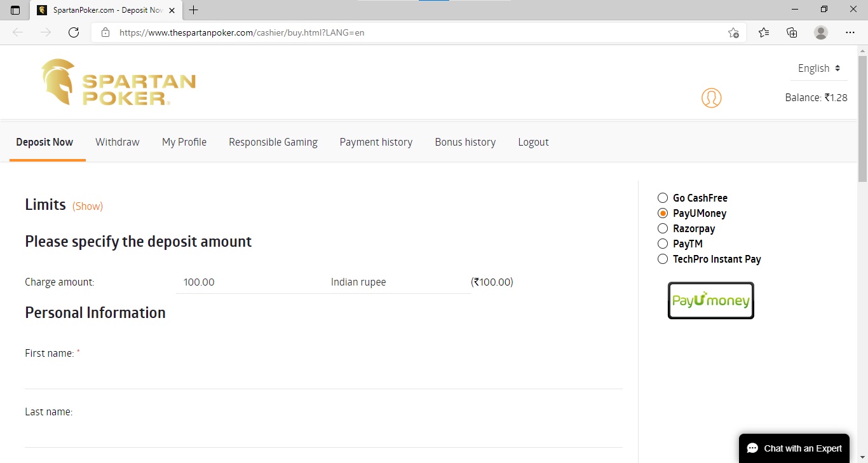Switch to Deposit Now tab

(x=44, y=142)
